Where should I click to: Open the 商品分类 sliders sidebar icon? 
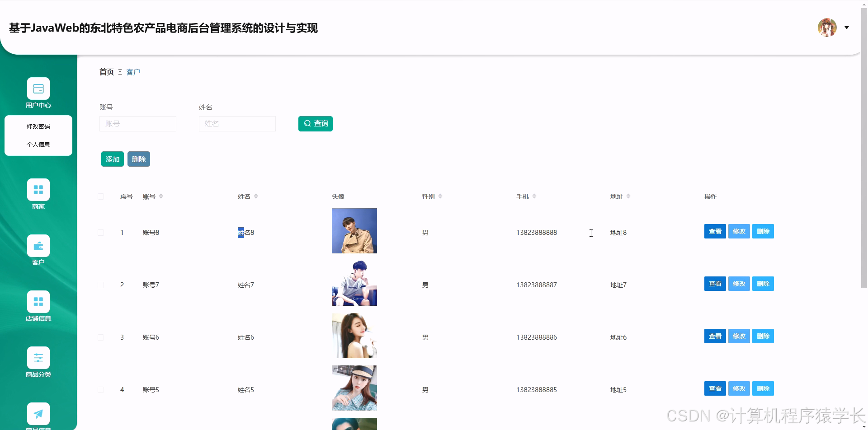[38, 358]
